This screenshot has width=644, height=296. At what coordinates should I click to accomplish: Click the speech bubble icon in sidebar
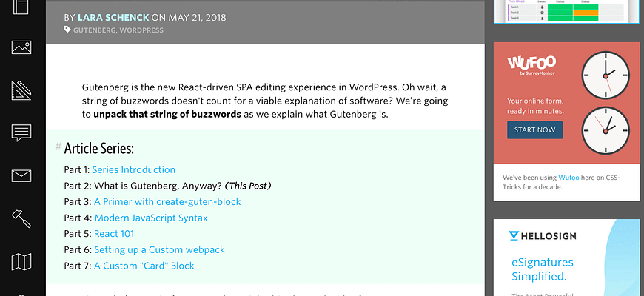pyautogui.click(x=21, y=133)
